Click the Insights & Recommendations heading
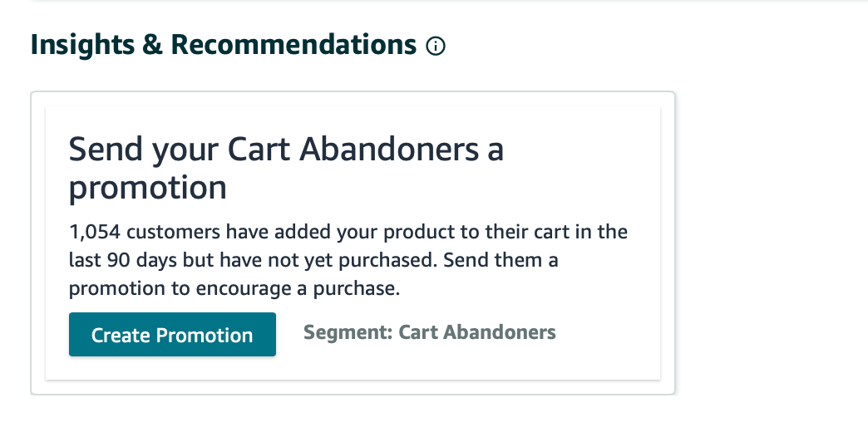The height and width of the screenshot is (432, 868). click(x=223, y=45)
